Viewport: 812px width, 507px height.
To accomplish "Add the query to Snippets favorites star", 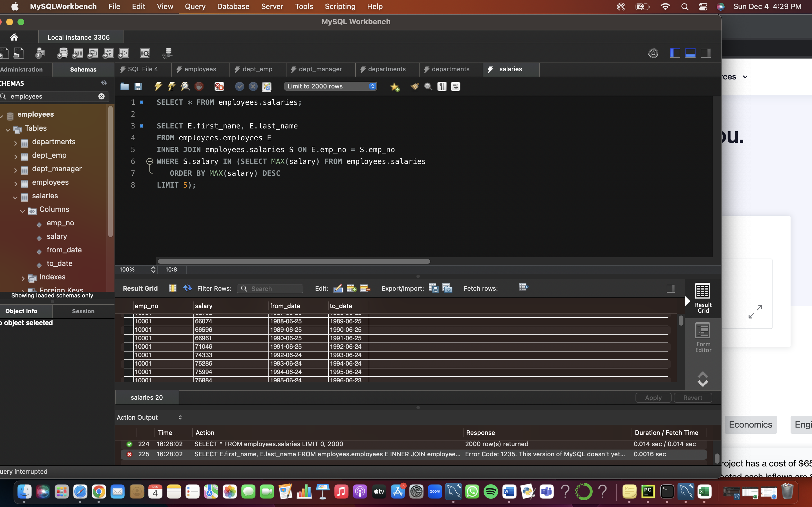I will click(x=395, y=86).
